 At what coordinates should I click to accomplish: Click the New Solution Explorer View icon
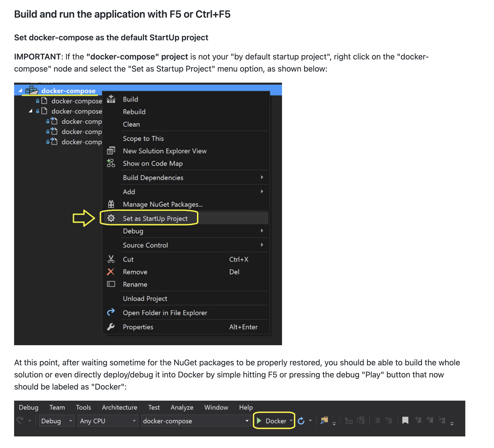[x=111, y=151]
